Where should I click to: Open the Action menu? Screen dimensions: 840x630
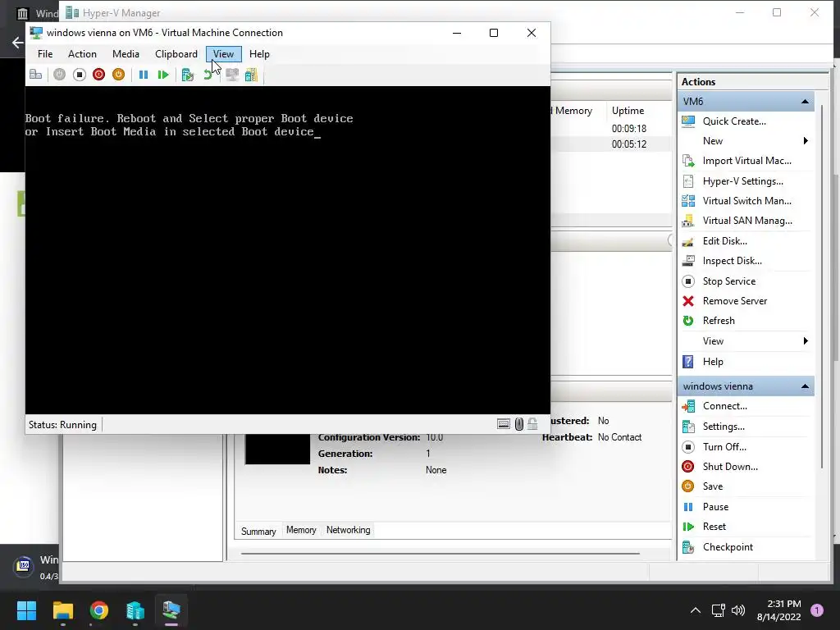[x=82, y=54]
